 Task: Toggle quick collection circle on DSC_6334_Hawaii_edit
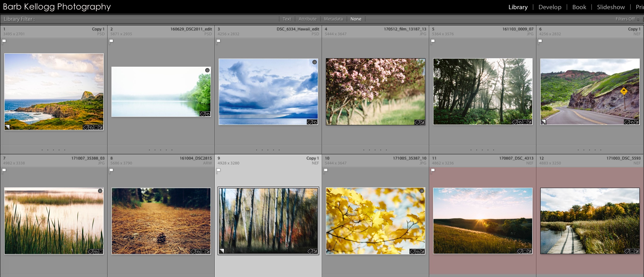click(x=315, y=62)
